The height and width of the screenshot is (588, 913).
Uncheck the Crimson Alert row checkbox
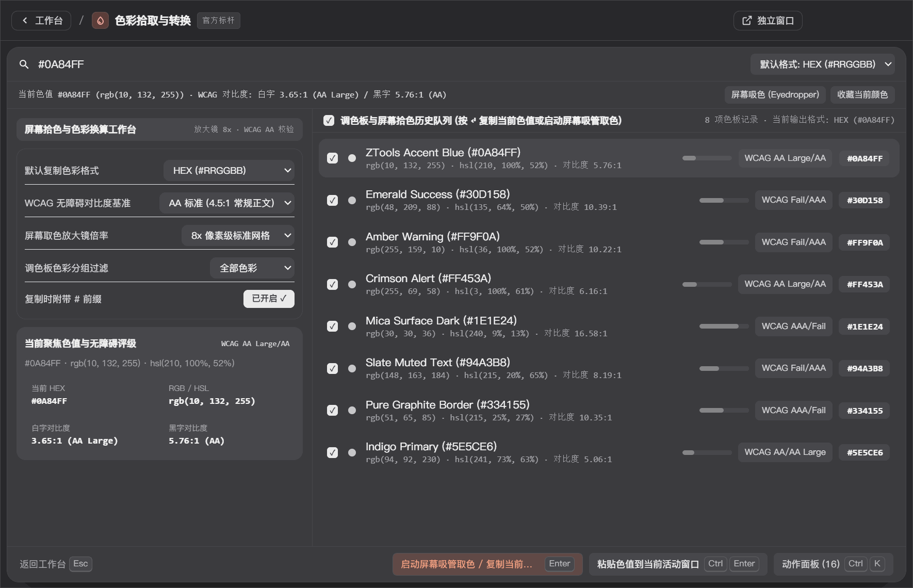click(x=333, y=285)
